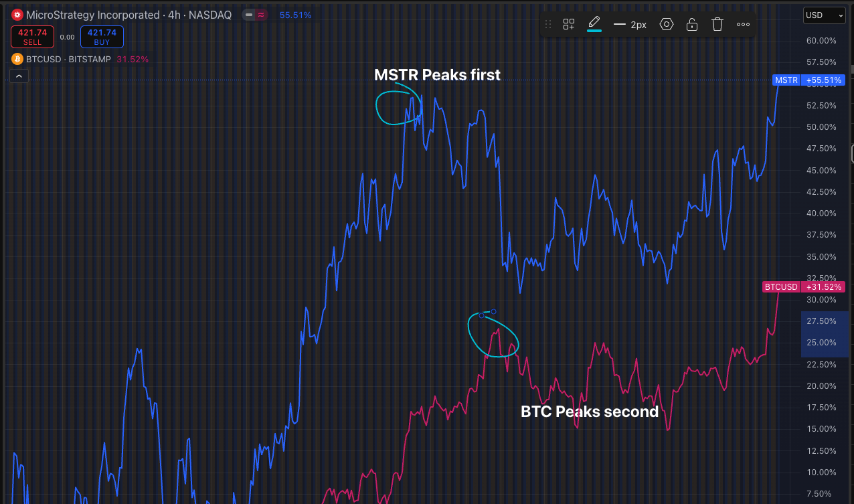This screenshot has width=854, height=504.
Task: Open drawing templates from floating toolbar
Action: click(569, 25)
